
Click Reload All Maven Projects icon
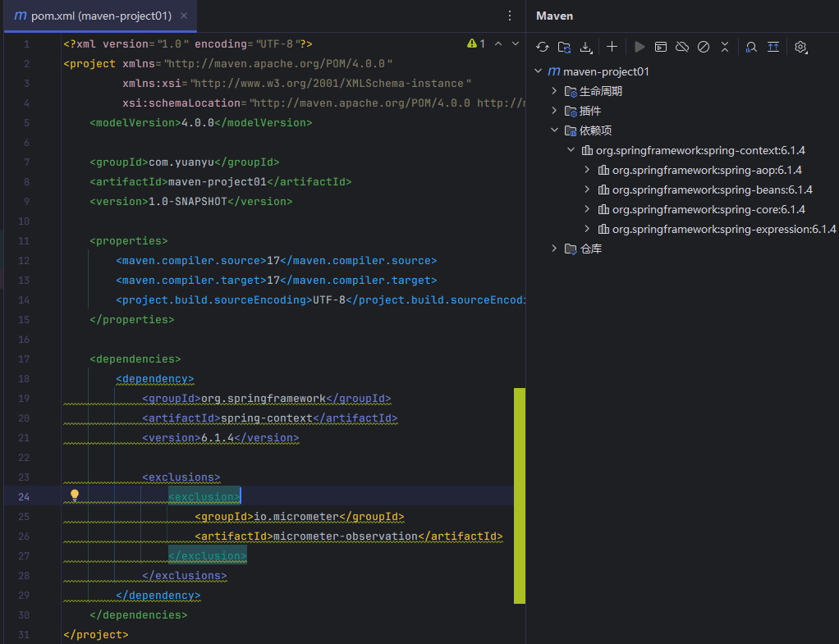click(x=543, y=48)
